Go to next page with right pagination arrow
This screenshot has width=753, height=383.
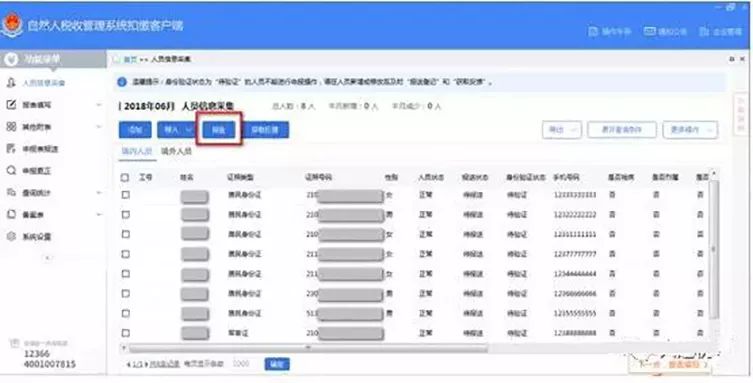tap(146, 365)
